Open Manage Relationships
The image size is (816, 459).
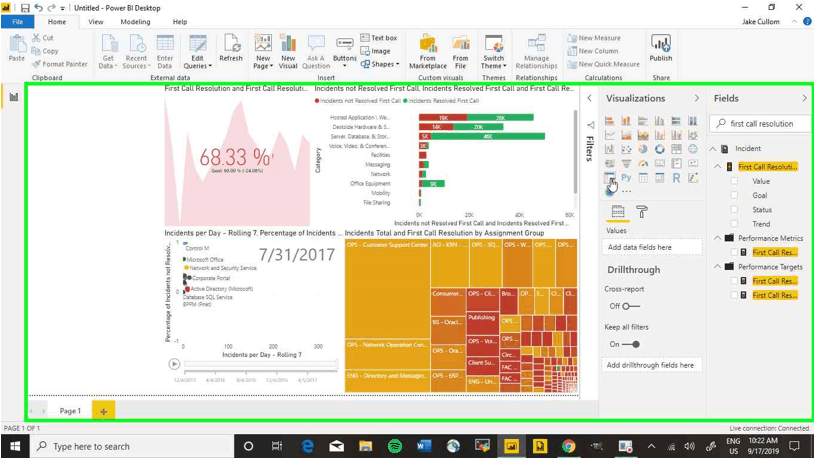(x=536, y=52)
